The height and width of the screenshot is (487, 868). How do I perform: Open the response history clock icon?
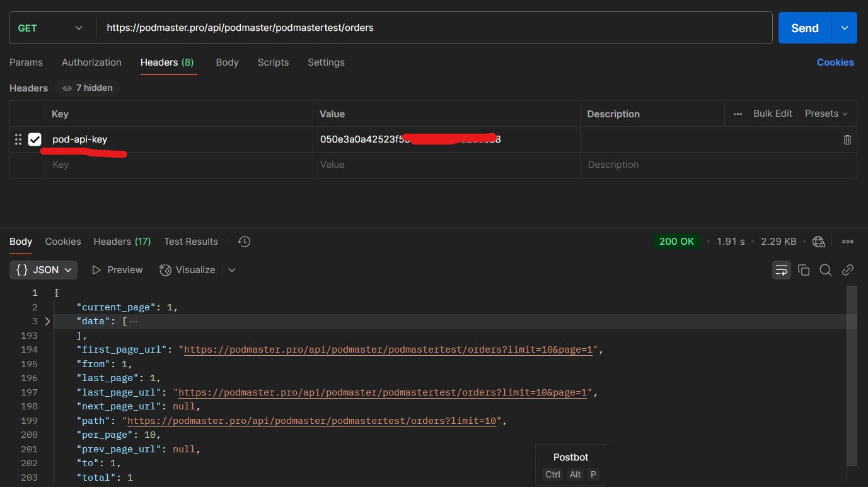[245, 242]
